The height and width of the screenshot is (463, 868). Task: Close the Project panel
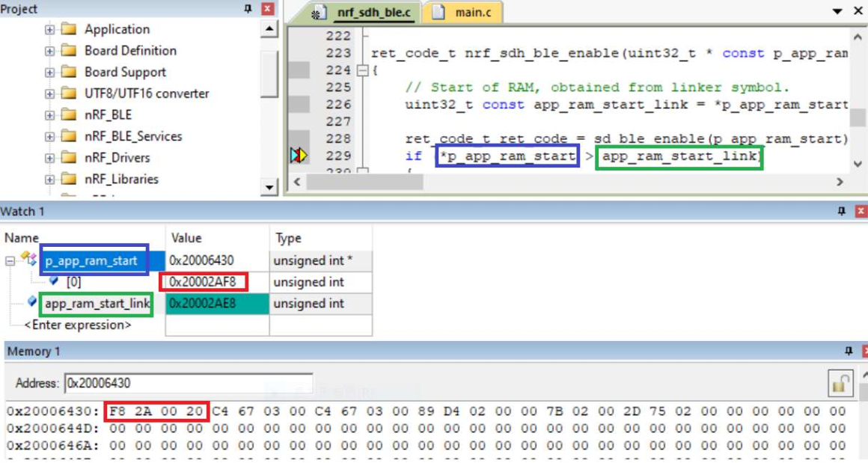point(268,9)
